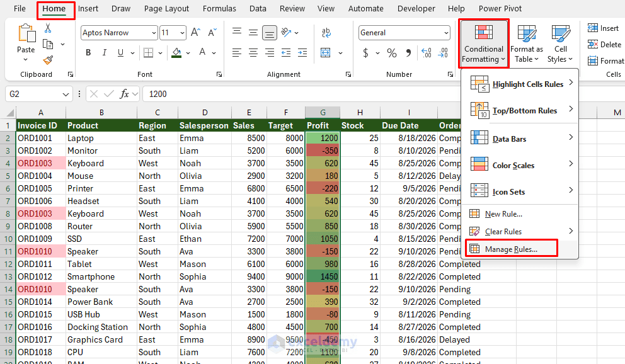Click the Middle Align icon
The image size is (625, 364).
pyautogui.click(x=253, y=33)
